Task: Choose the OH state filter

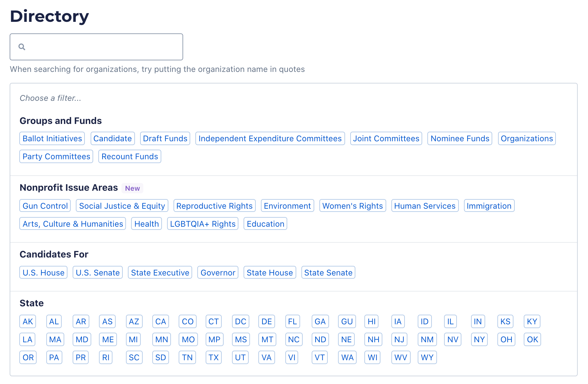Action: coord(506,339)
